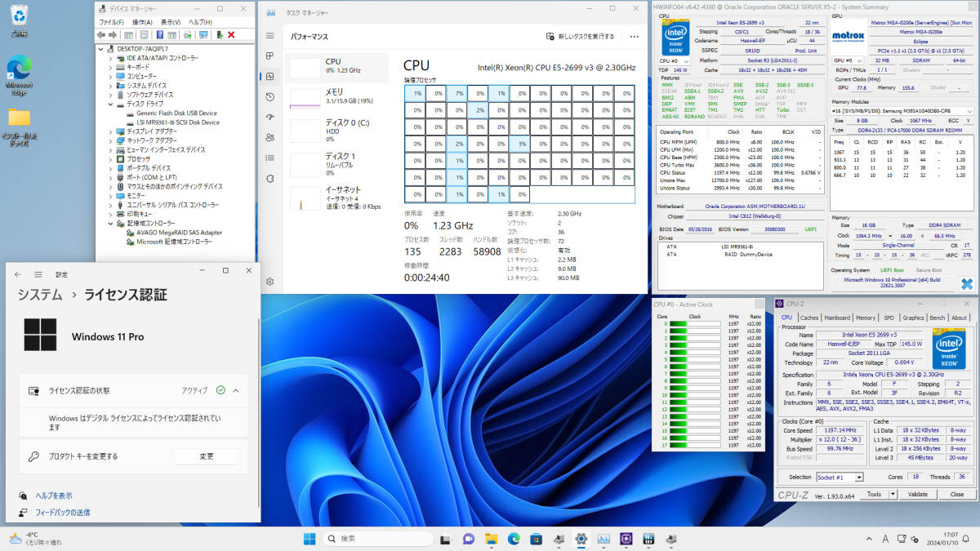Open Tools dropdown arrow in CPU-Z

[893, 494]
